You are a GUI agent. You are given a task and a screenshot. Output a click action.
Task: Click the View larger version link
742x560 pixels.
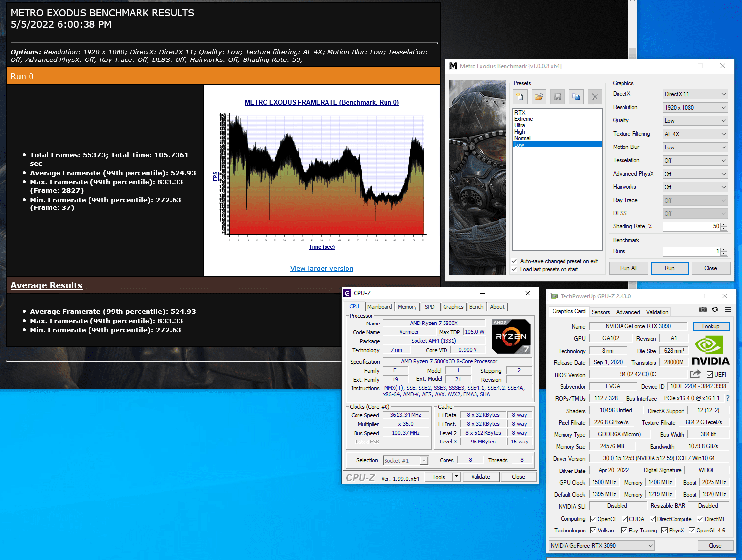322,269
